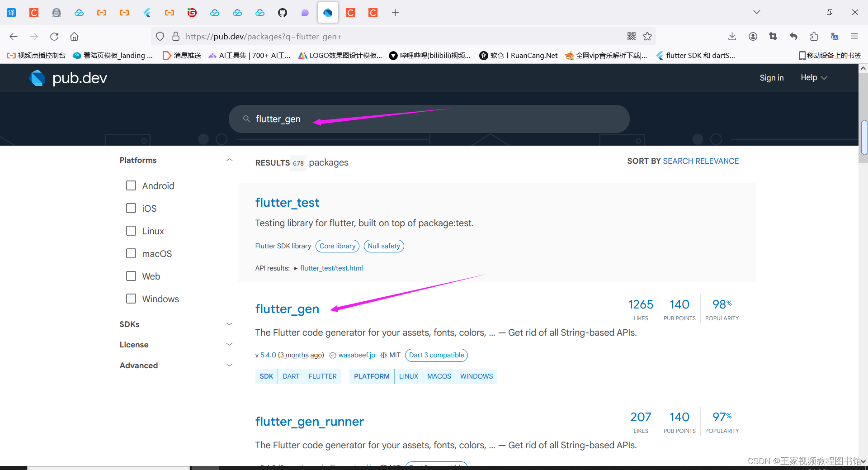This screenshot has width=868, height=470.
Task: Open the browser Downloads panel
Action: (732, 36)
